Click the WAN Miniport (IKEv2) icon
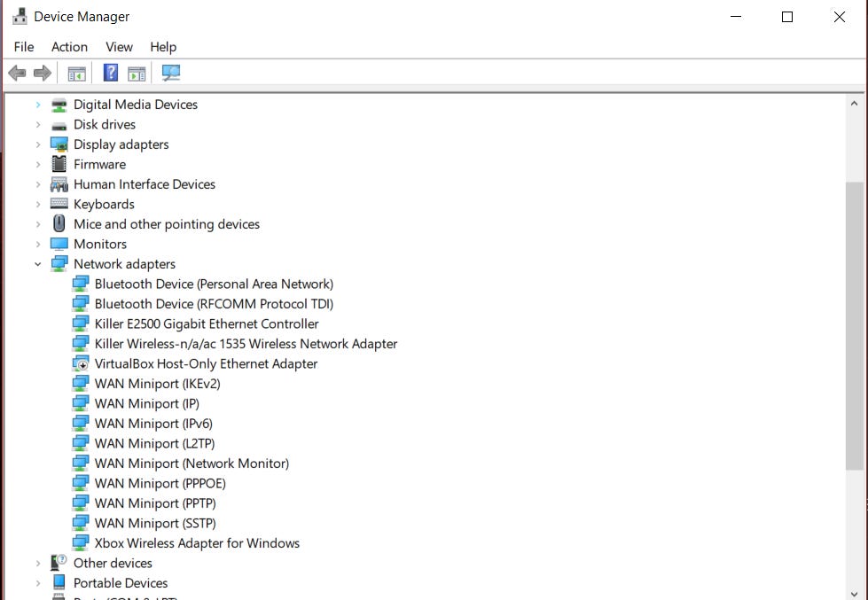Screen dimensions: 868x600 click(x=81, y=384)
